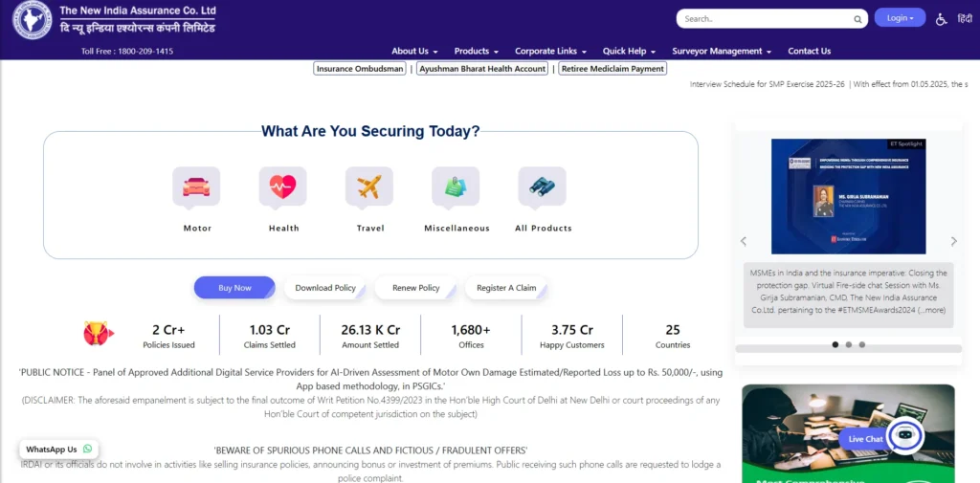Click the BEWARE OF SPURIOUS PHONE CALLS heading
Image resolution: width=980 pixels, height=483 pixels.
371,450
